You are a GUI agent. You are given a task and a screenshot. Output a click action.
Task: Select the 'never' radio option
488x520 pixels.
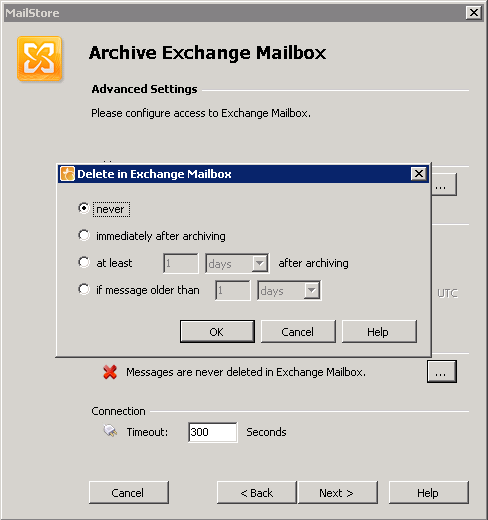tap(84, 208)
